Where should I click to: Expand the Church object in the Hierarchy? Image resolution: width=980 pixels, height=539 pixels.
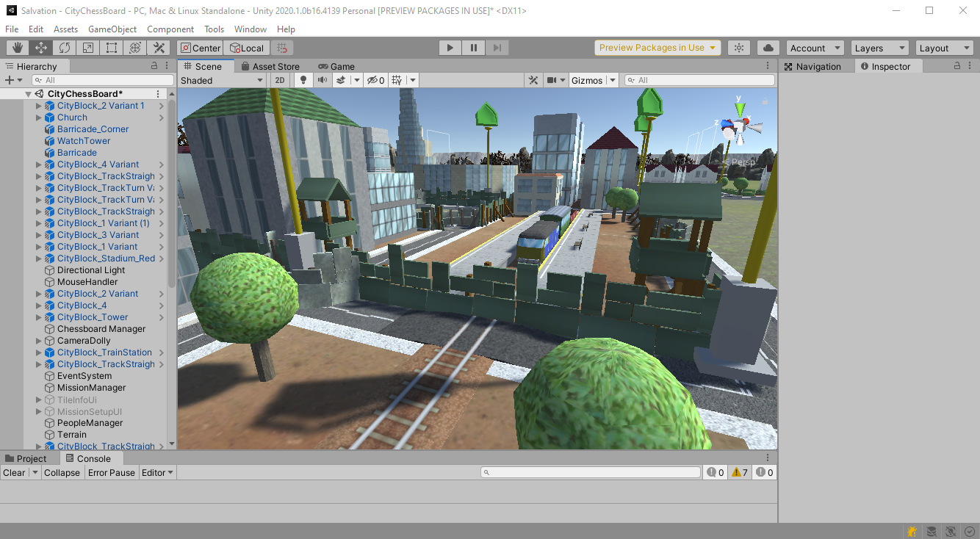[x=39, y=117]
